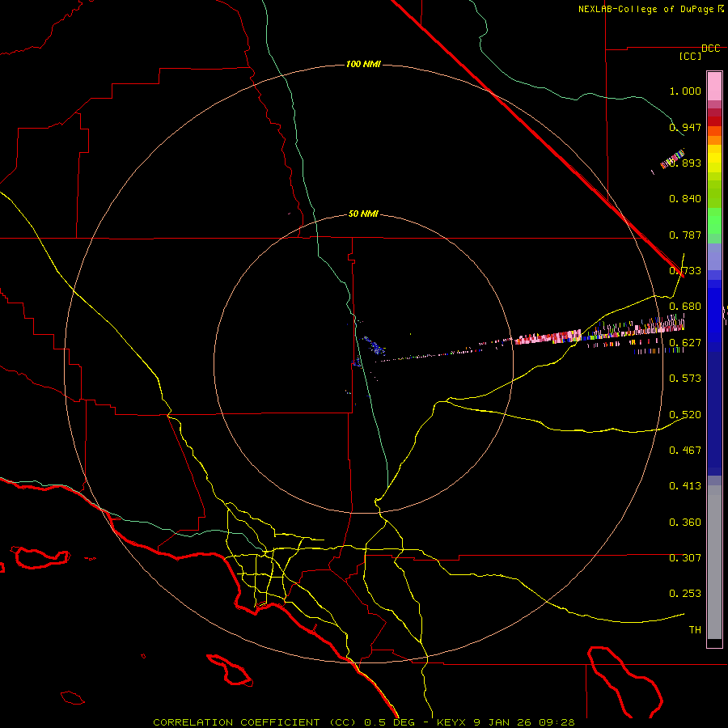Pick the red segment of color bar

[714, 121]
